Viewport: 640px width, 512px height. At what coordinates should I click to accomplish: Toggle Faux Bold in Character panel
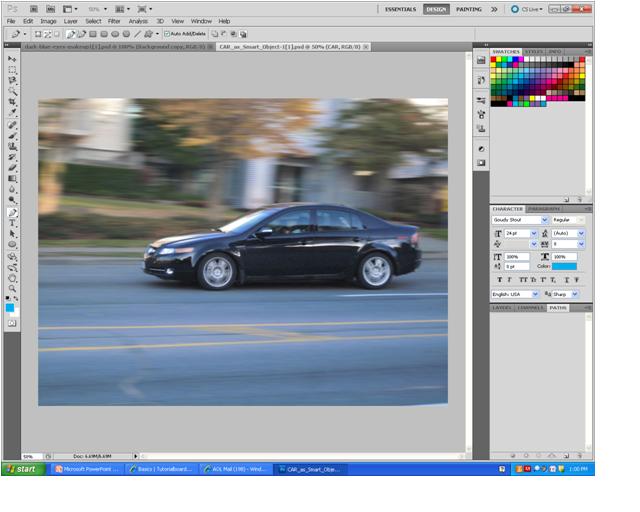pyautogui.click(x=500, y=280)
